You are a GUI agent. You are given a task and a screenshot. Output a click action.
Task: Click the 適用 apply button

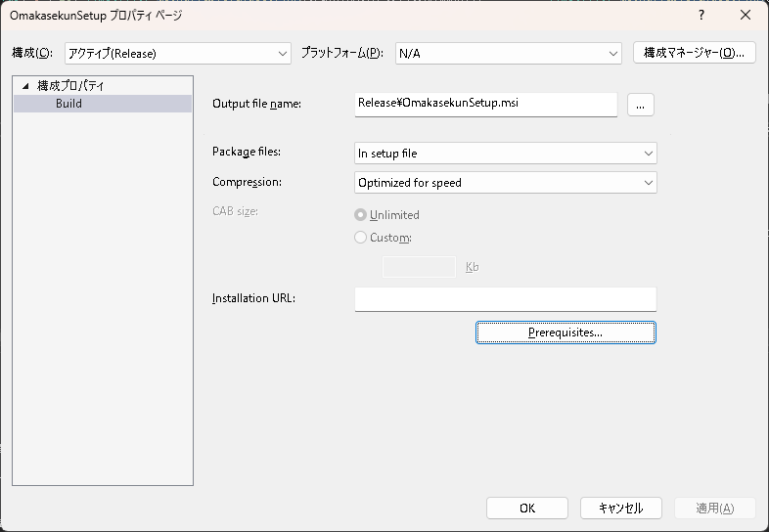[x=714, y=508]
